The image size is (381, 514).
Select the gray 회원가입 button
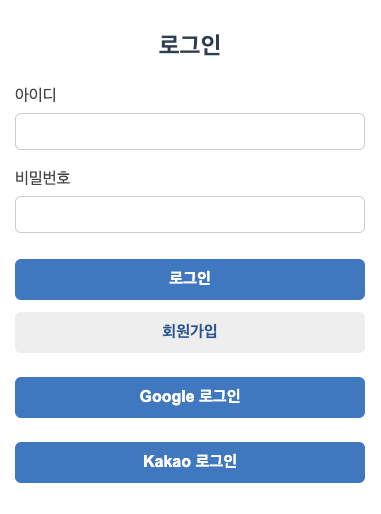(190, 332)
